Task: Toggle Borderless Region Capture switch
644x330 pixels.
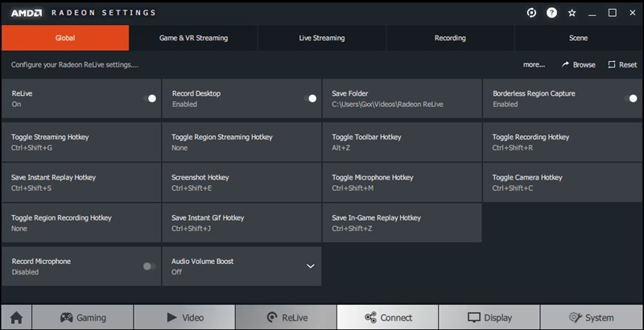Action: (631, 98)
